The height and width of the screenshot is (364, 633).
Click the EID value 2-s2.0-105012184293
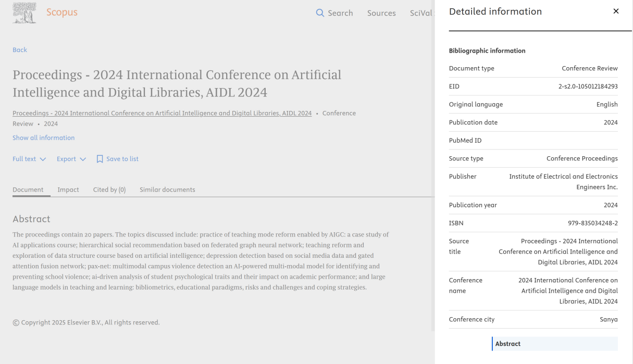(588, 86)
